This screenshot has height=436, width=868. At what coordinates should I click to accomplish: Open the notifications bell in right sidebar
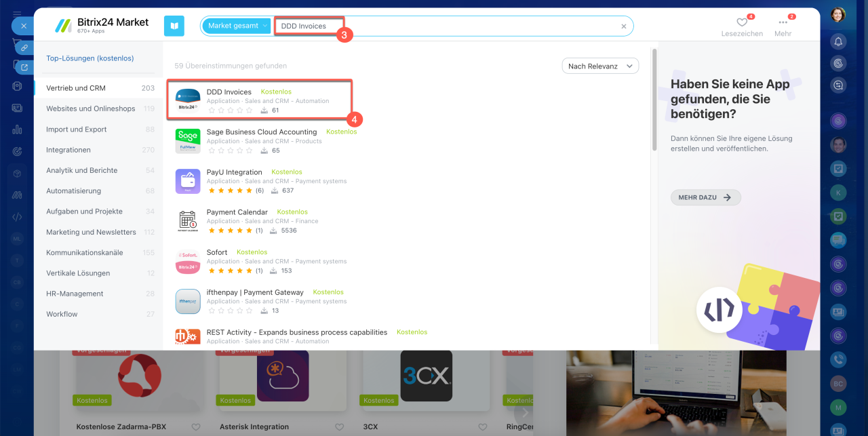(838, 41)
